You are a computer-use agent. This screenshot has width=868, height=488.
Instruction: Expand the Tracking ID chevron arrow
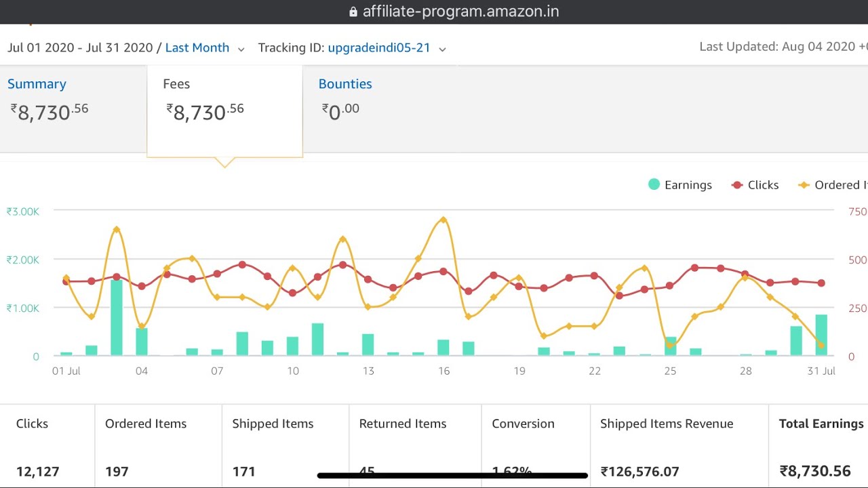pyautogui.click(x=442, y=49)
